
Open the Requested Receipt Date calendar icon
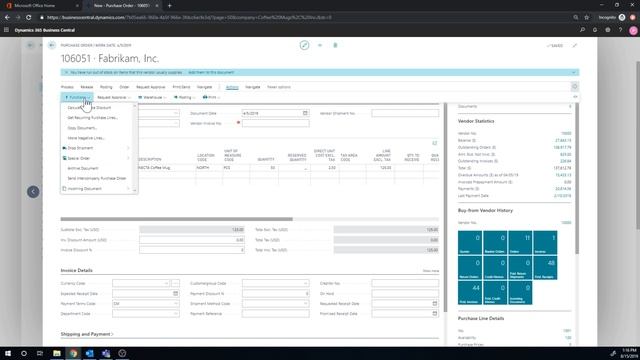click(x=435, y=304)
